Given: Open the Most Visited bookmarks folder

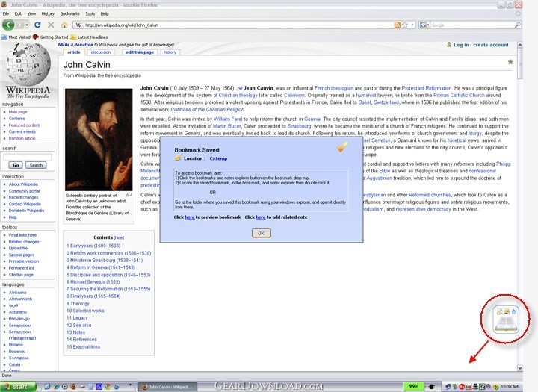Looking at the screenshot, I should click(x=16, y=37).
